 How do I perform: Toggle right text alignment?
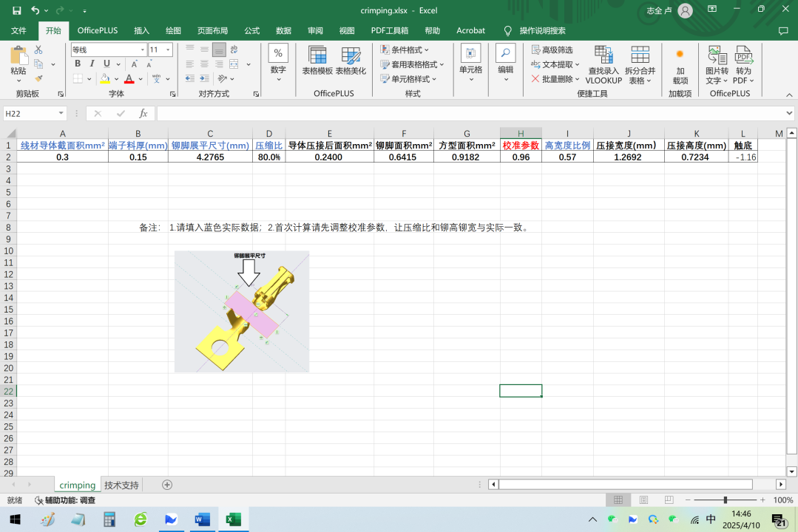coord(219,64)
